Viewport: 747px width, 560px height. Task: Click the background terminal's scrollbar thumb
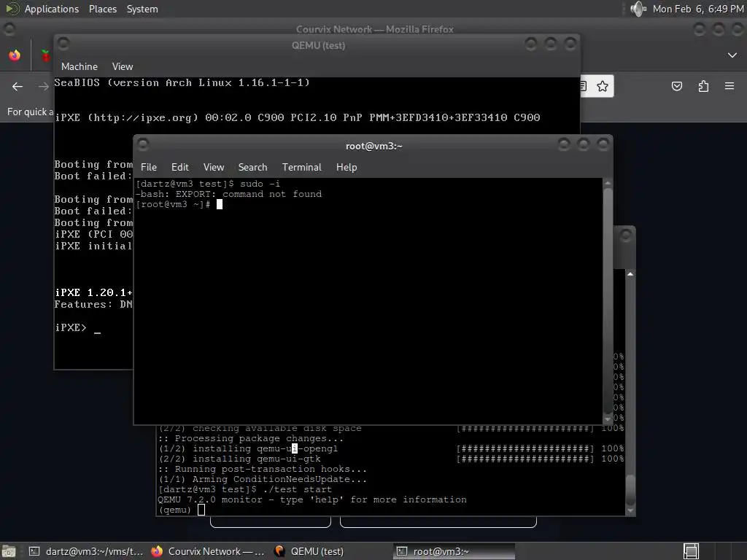(630, 489)
